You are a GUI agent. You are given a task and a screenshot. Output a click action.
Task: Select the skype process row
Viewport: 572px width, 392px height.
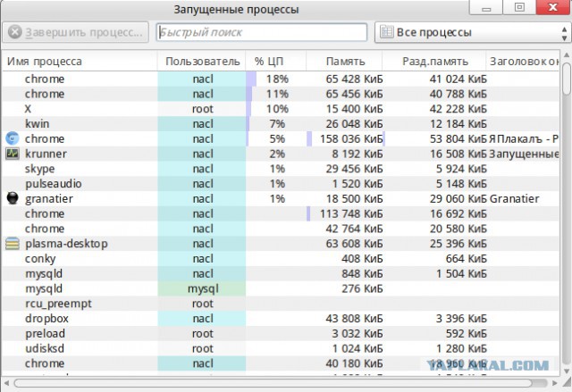pyautogui.click(x=280, y=169)
